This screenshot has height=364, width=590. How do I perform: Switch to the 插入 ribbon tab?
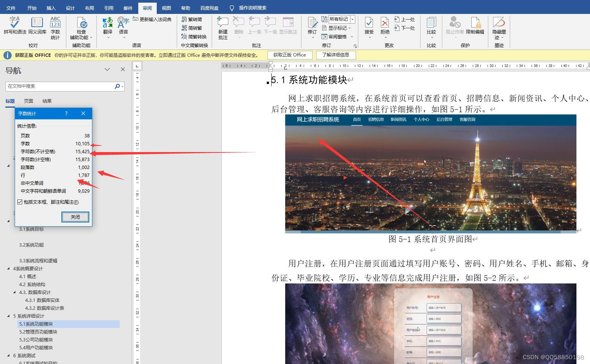pyautogui.click(x=51, y=8)
